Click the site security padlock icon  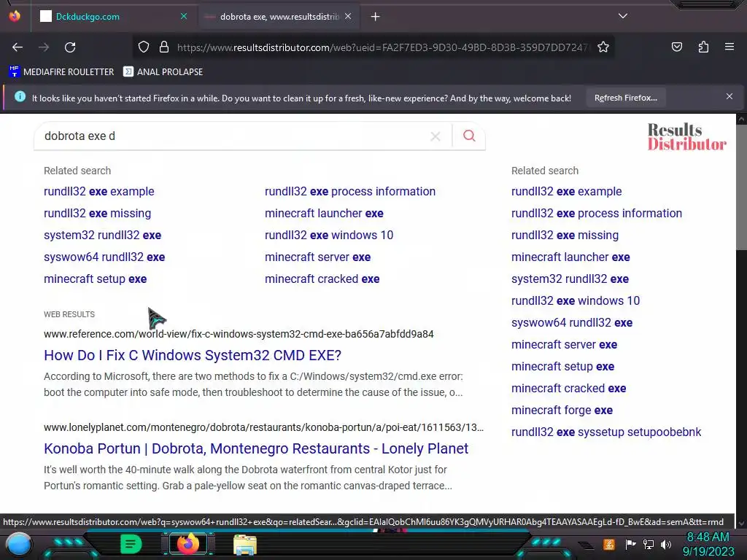click(x=164, y=47)
